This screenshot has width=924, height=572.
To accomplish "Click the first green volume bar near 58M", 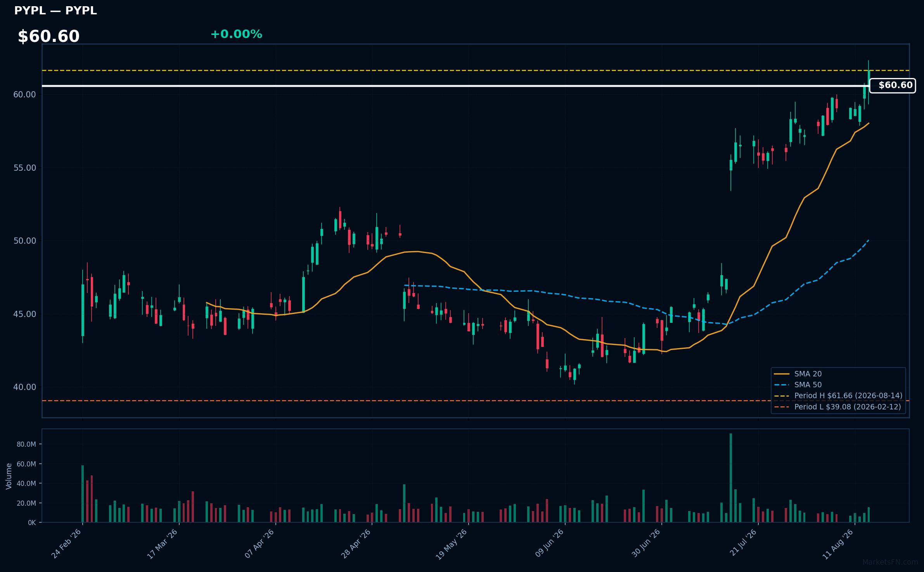I will pos(83,494).
